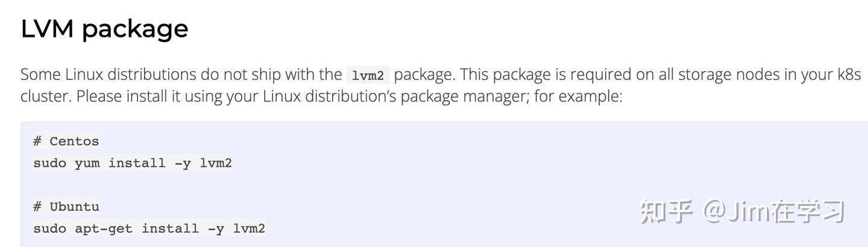Click the "LVM package" heading
868x247 pixels.
coord(104,28)
